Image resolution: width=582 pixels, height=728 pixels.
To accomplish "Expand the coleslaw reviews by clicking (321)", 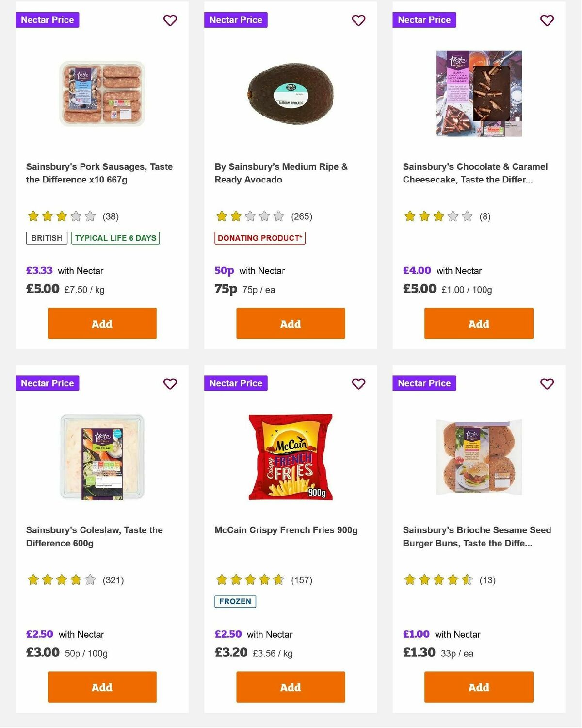I will coord(113,579).
